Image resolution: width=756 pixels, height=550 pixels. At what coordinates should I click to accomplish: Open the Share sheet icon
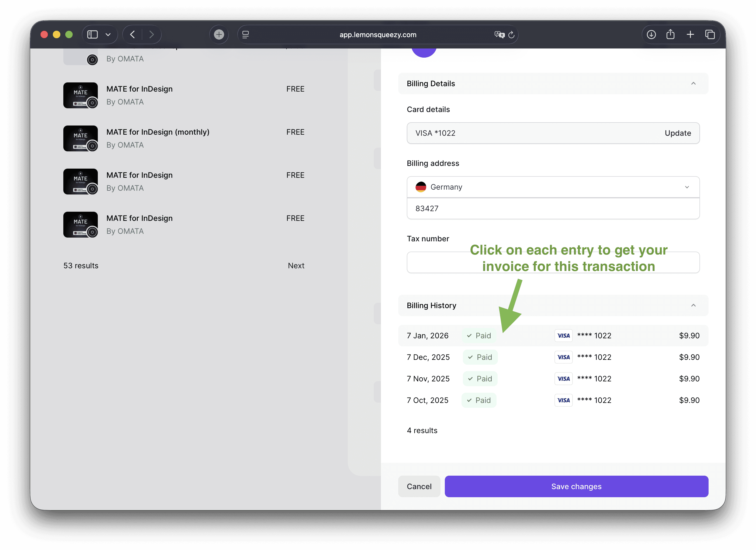pos(670,35)
